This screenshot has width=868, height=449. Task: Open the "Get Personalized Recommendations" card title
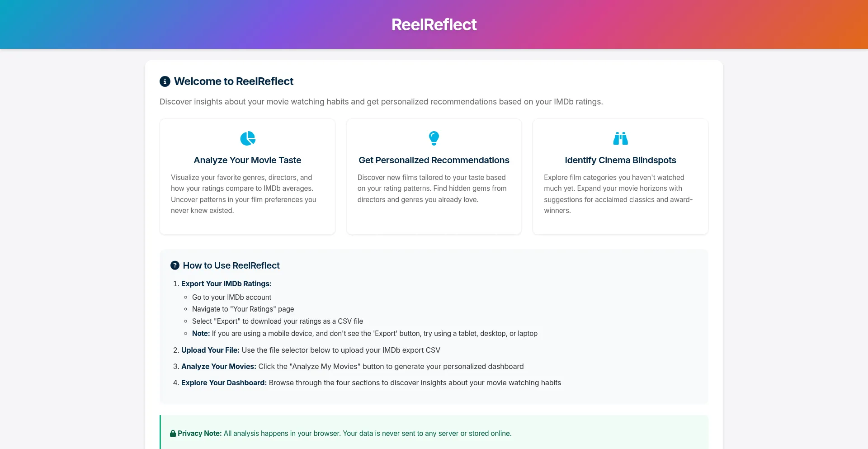[434, 160]
